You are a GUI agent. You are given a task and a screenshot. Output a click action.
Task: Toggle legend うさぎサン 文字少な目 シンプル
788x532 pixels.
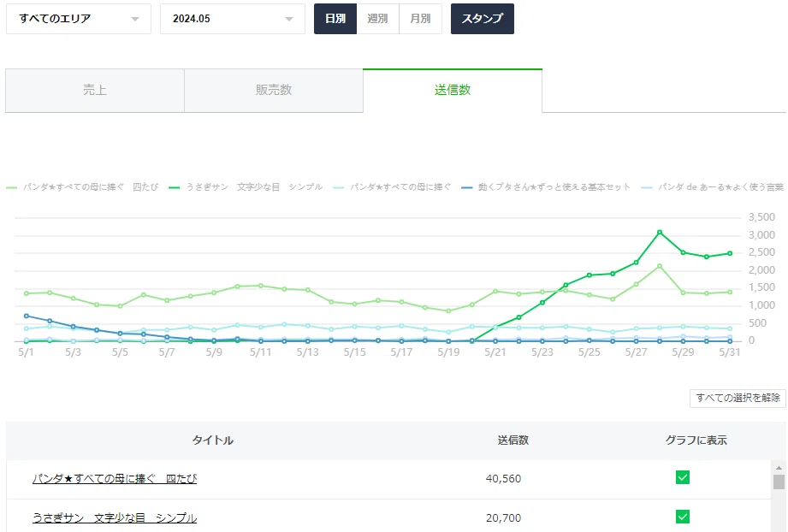pyautogui.click(x=246, y=186)
